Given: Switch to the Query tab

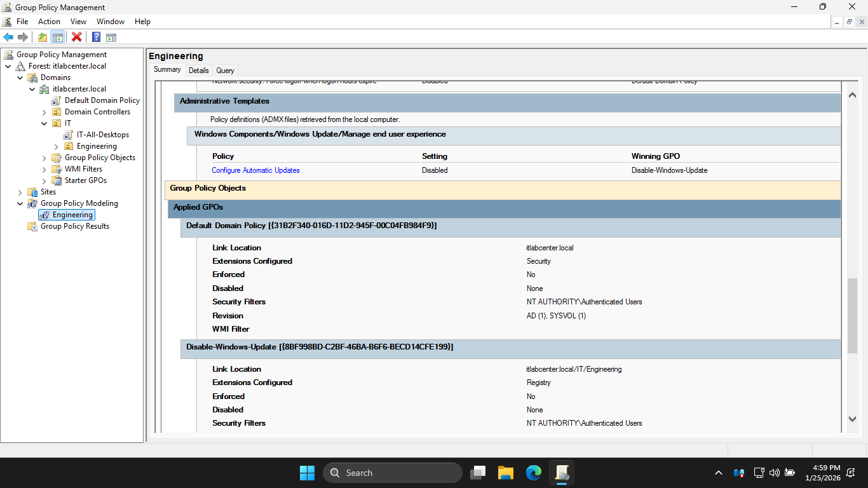Looking at the screenshot, I should coord(225,71).
